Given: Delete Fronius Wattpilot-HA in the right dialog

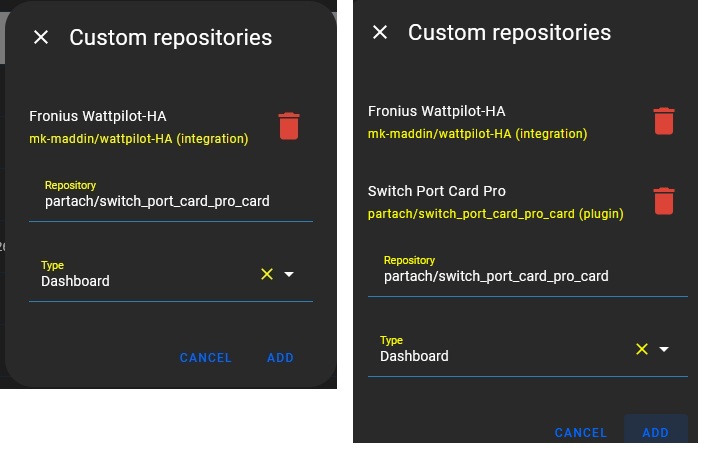Looking at the screenshot, I should tap(663, 121).
